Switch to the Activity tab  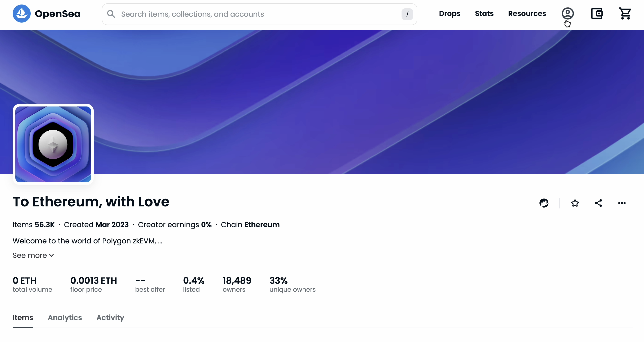tap(110, 317)
